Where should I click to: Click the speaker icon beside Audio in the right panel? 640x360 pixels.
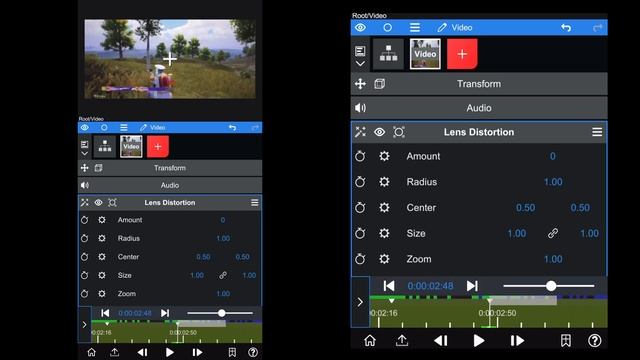click(x=360, y=108)
